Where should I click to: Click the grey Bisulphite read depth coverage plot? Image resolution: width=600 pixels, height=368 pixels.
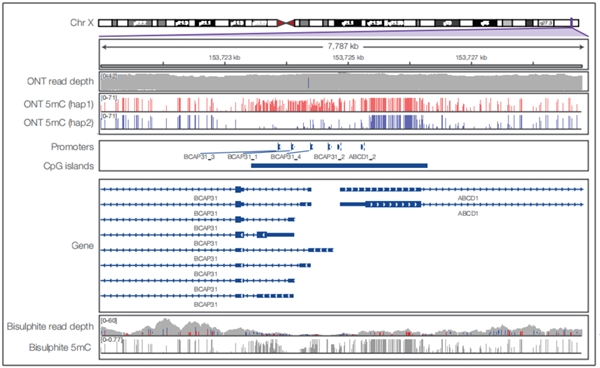pyautogui.click(x=341, y=328)
